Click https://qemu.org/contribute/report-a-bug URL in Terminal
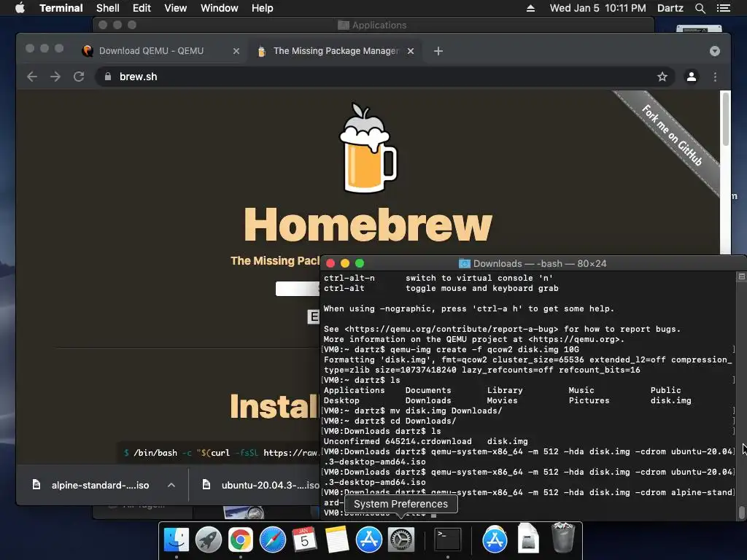 (451, 329)
